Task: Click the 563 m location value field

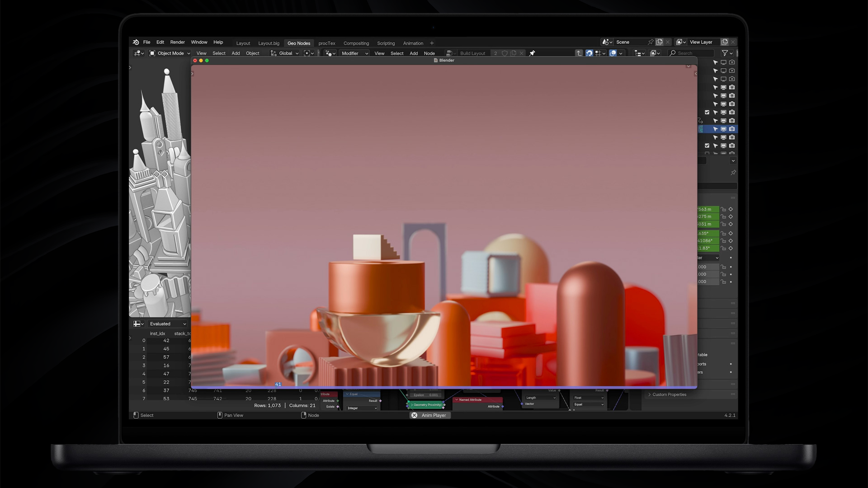Action: coord(708,209)
